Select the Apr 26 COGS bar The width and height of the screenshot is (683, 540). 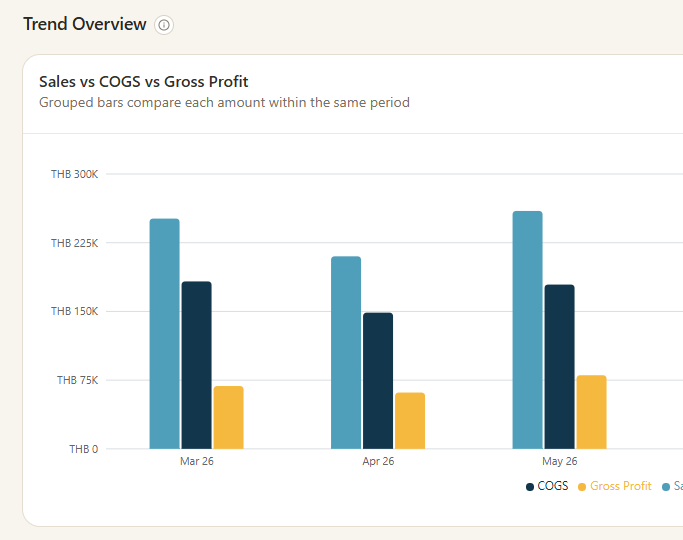[378, 381]
